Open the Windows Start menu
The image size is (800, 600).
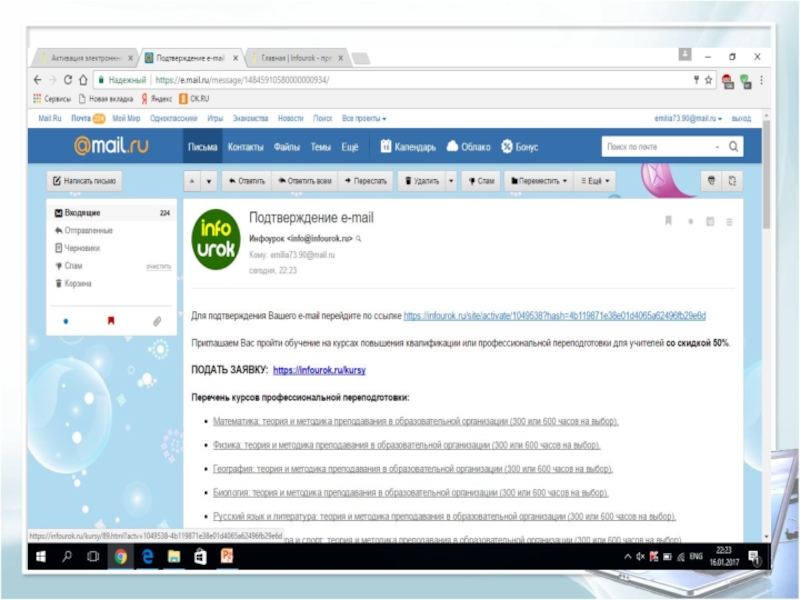(x=40, y=556)
